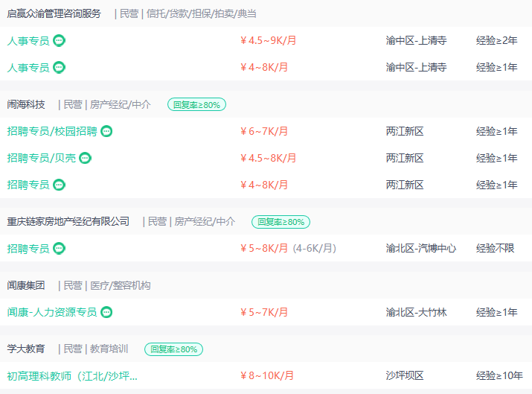Viewport: 532px width, 394px height.
Task: Click chat icon beside 人事专员 ¥4~8K job
Action: (59, 68)
